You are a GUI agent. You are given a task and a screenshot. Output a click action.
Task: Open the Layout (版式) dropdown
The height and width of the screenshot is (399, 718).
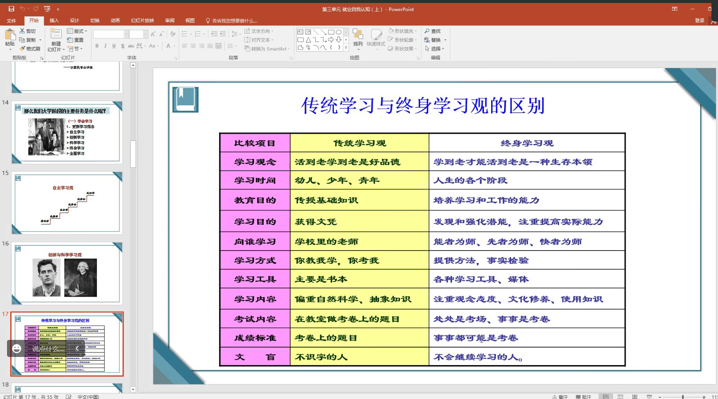point(76,31)
